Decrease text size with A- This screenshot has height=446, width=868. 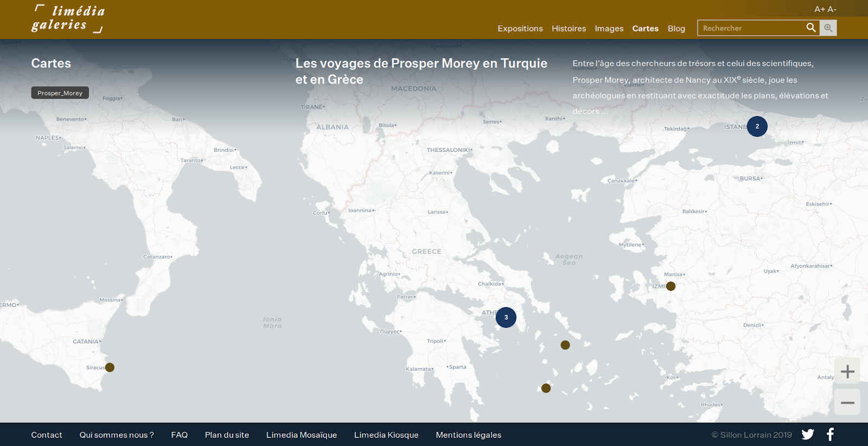click(x=832, y=9)
